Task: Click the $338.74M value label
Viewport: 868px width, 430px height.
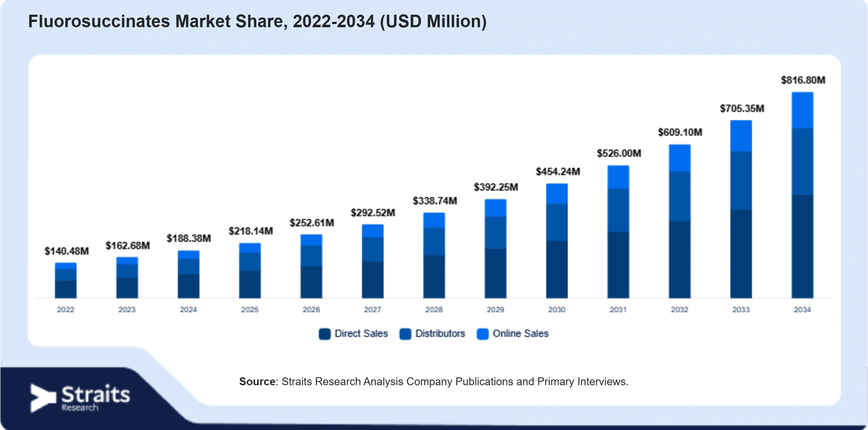Action: pyautogui.click(x=435, y=201)
